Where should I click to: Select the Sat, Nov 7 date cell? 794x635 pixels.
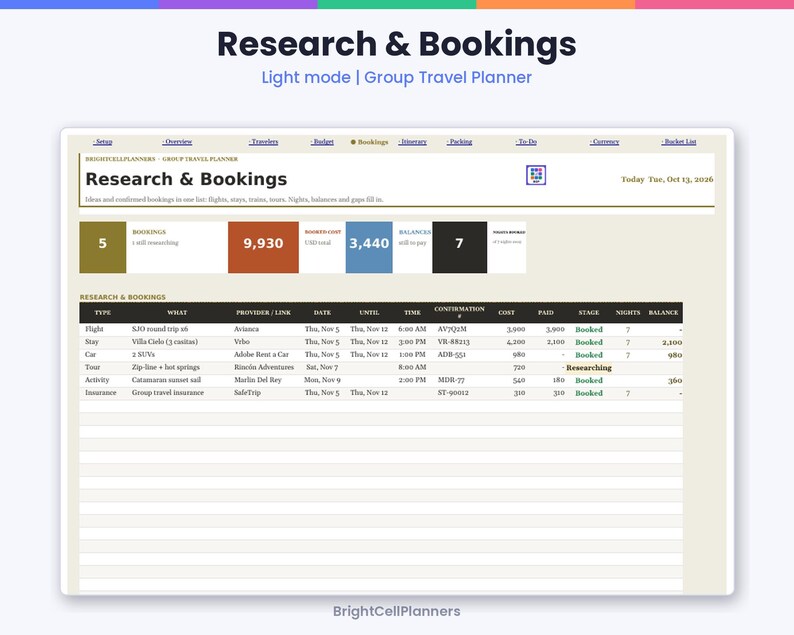[x=322, y=367]
